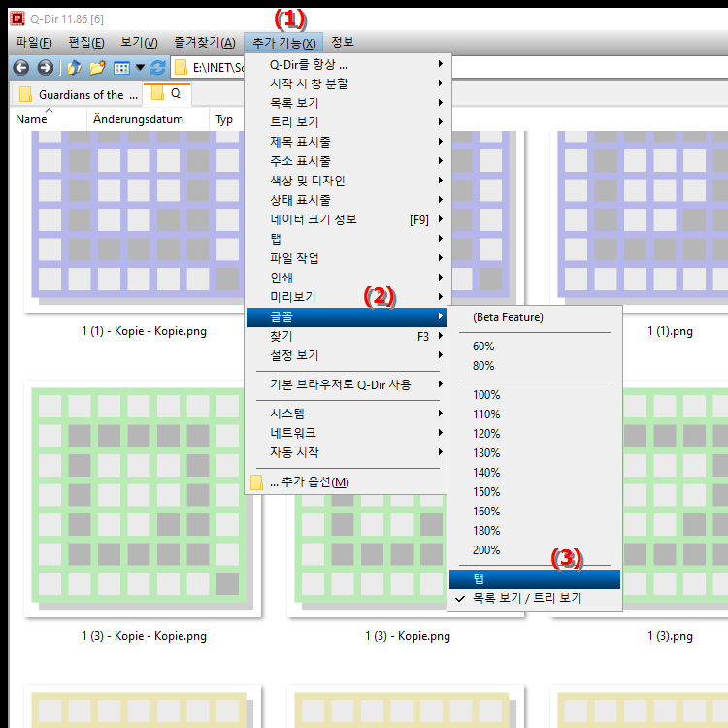
Task: Open the 설정 보기 submenu
Action: click(347, 355)
